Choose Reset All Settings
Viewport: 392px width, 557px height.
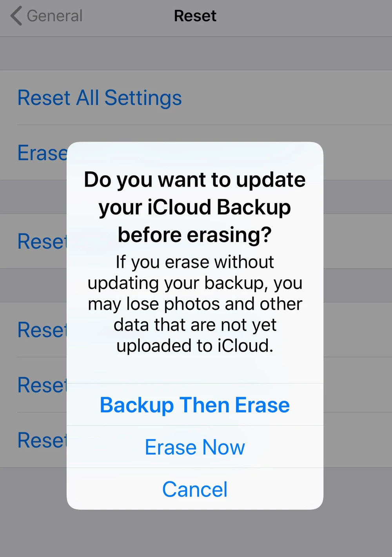[x=100, y=98]
